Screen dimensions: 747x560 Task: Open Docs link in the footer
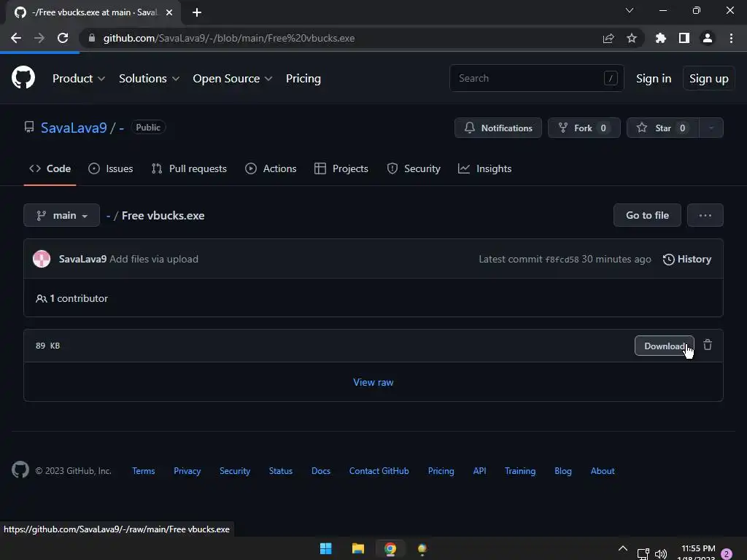(321, 470)
